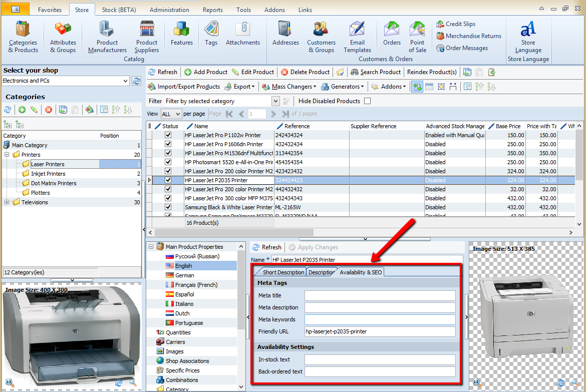Expand Mass Changers dropdown menu
The width and height of the screenshot is (586, 392).
click(289, 87)
